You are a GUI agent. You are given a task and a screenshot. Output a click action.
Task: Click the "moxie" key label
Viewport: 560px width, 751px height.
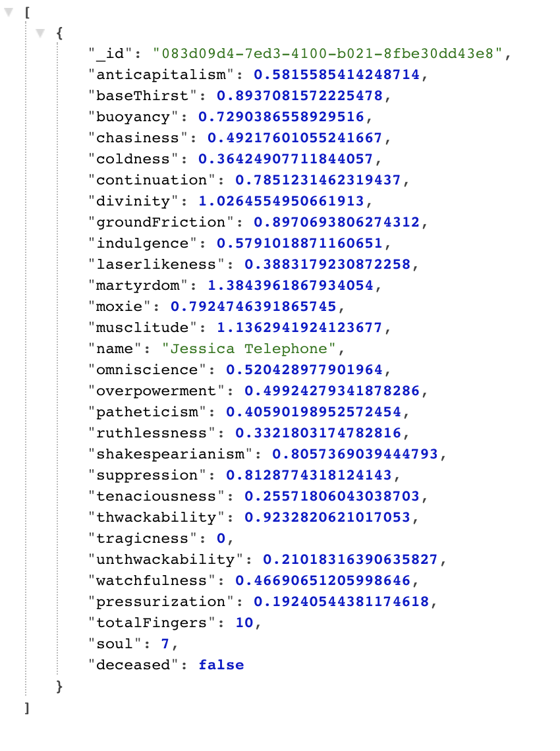tap(120, 306)
